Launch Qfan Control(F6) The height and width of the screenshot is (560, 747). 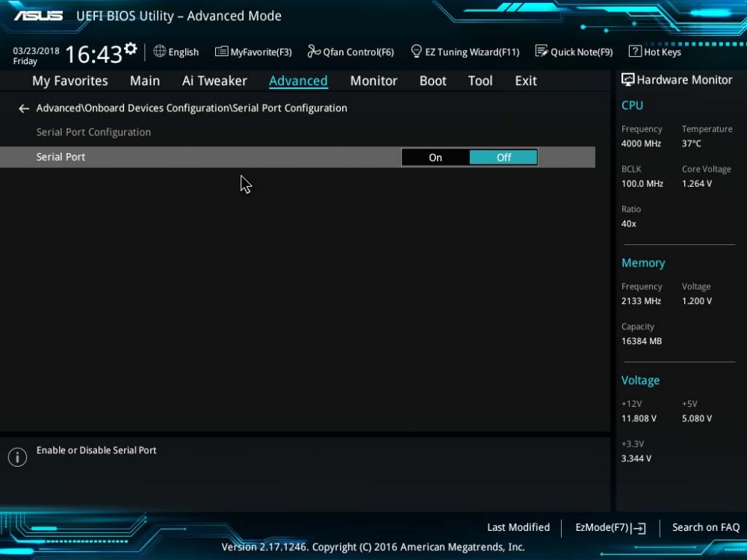[x=359, y=52]
